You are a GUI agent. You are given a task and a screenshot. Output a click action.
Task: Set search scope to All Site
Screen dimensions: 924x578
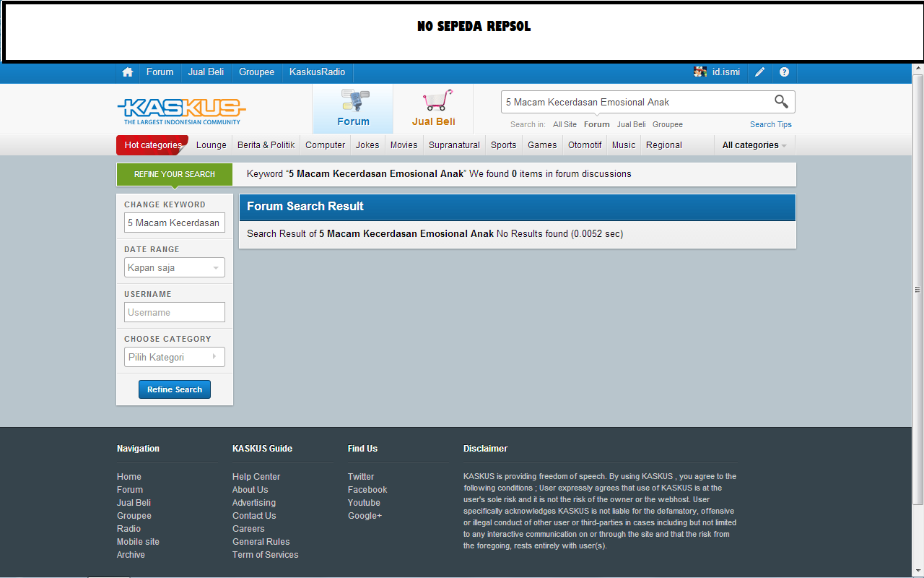(x=565, y=124)
